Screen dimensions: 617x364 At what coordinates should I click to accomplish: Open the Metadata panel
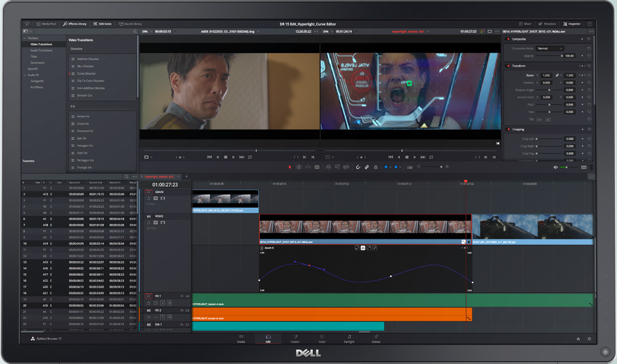[547, 24]
